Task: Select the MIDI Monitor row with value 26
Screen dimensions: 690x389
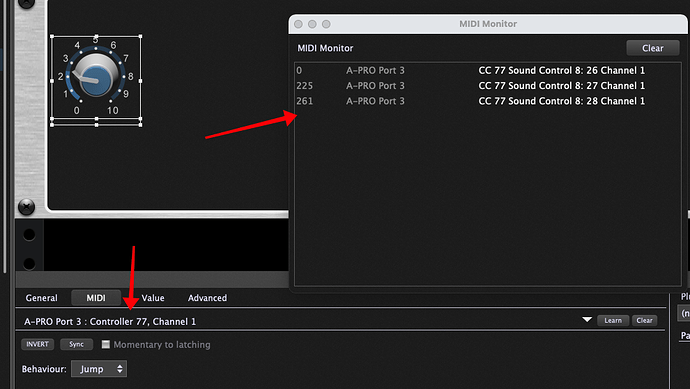Action: (488, 70)
